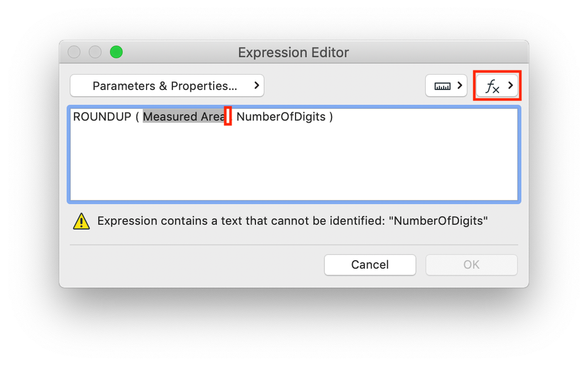Expand the chevron beside the fx icon
588x366 pixels.
click(511, 86)
